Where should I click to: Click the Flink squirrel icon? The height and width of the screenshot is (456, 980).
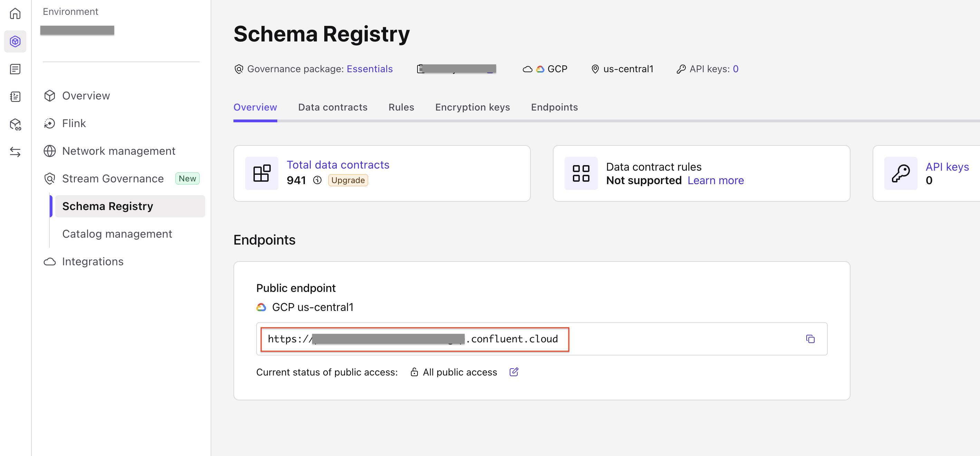[50, 123]
